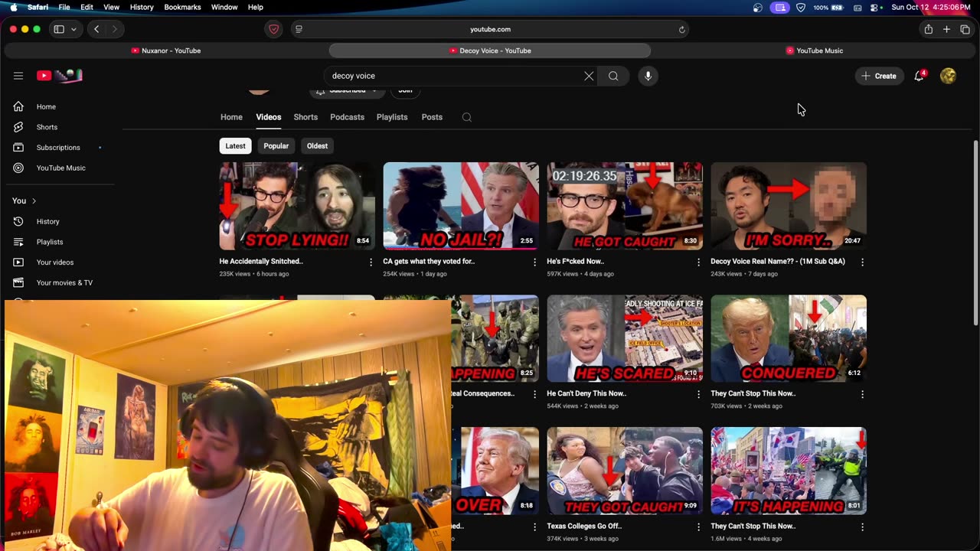
Task: Open STOP LYING video thumbnail
Action: 297,206
